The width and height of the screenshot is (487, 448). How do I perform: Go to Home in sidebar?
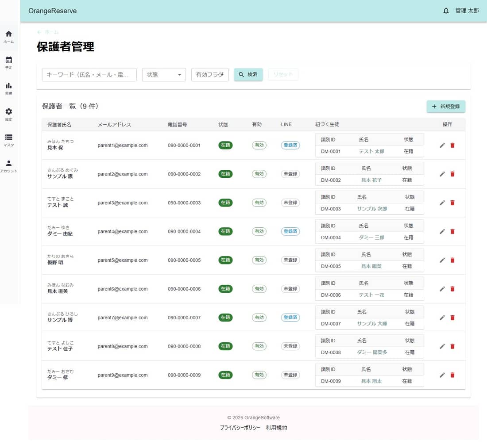(9, 37)
